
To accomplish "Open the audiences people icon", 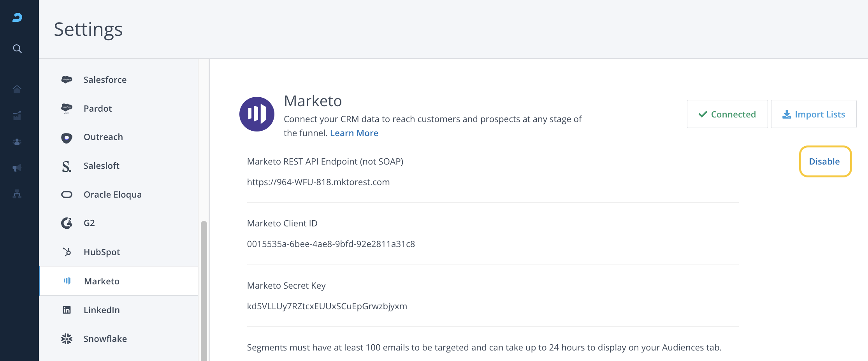I will pyautogui.click(x=17, y=142).
